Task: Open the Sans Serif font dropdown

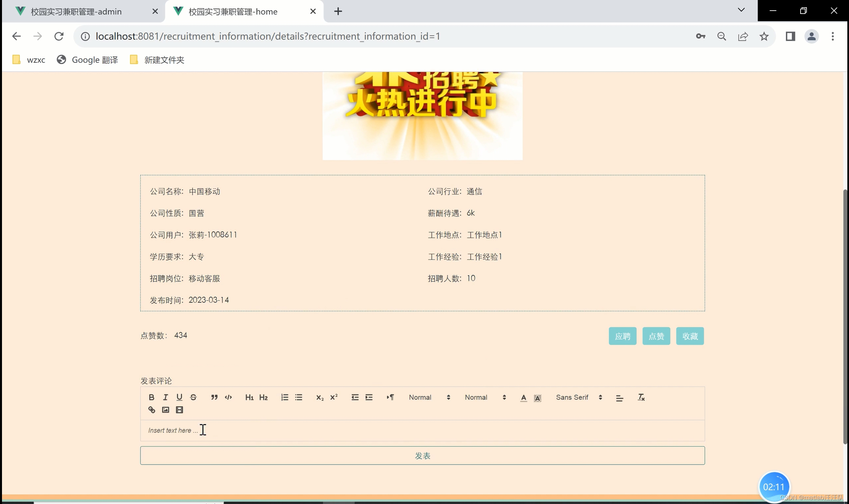Action: tap(579, 397)
